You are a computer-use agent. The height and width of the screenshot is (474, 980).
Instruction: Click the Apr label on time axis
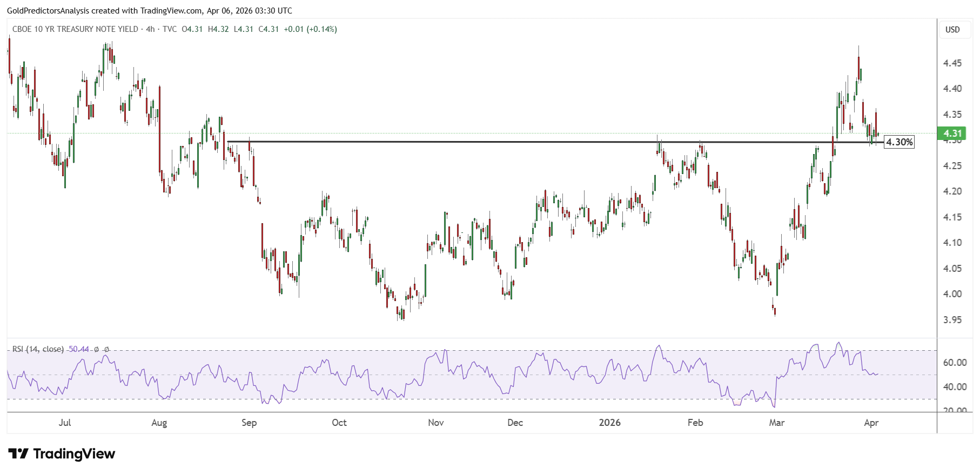pyautogui.click(x=871, y=423)
